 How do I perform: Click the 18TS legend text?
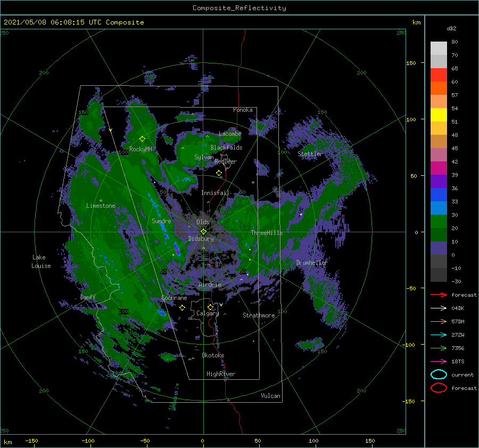[x=458, y=362]
